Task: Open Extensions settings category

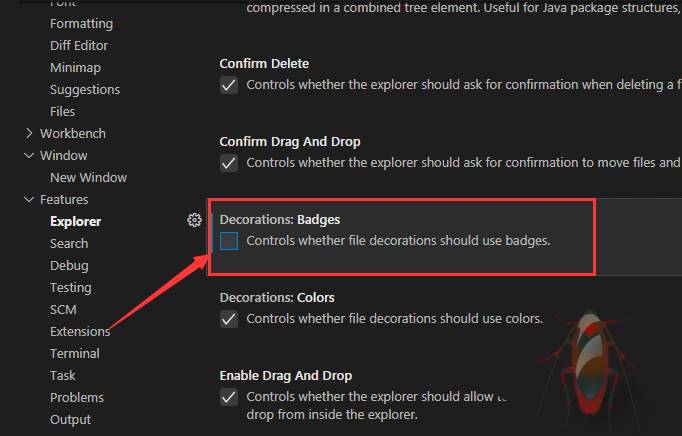Action: coord(80,331)
